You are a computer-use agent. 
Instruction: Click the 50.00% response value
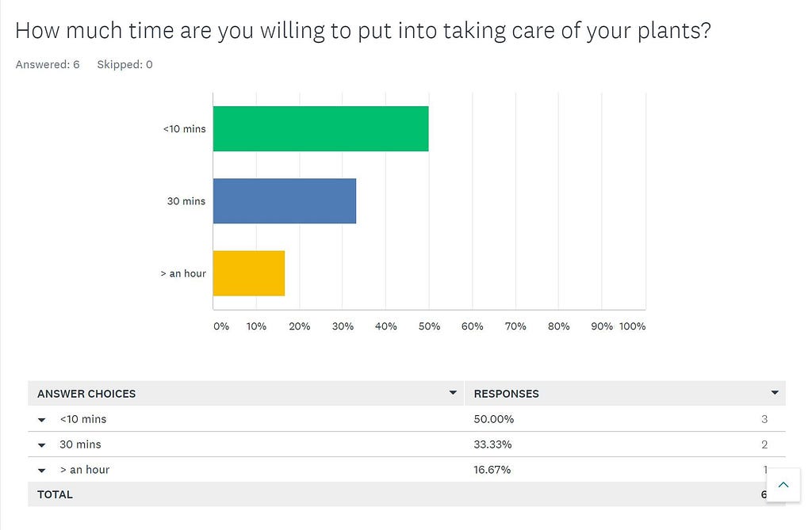493,419
